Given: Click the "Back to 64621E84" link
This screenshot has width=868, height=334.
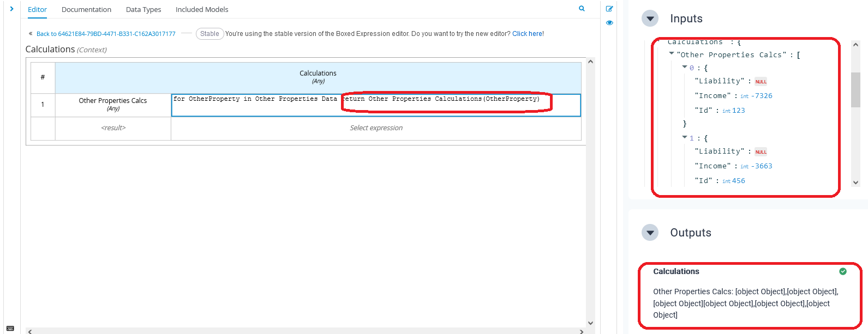Looking at the screenshot, I should click(106, 34).
